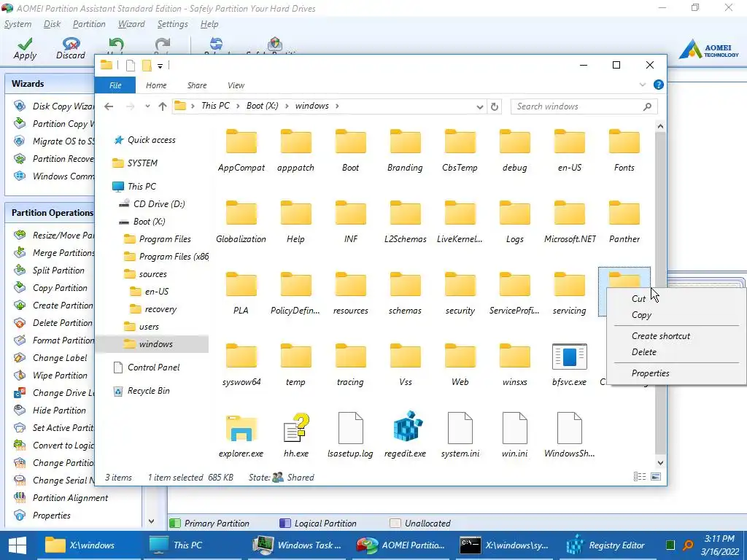This screenshot has height=560, width=747.
Task: Select the explorer.exe file icon
Action: tap(241, 427)
